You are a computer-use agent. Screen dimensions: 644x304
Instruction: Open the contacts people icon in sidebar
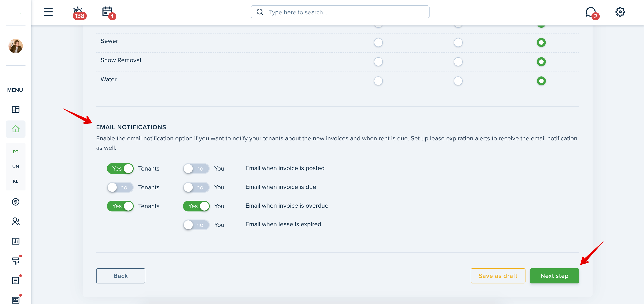[15, 222]
